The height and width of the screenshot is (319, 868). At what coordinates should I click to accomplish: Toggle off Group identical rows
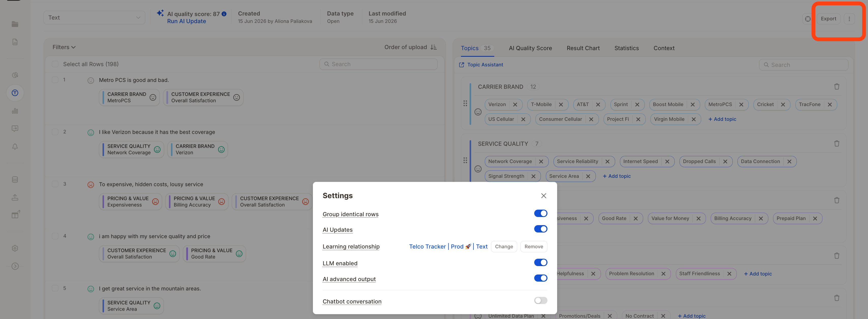pos(541,213)
